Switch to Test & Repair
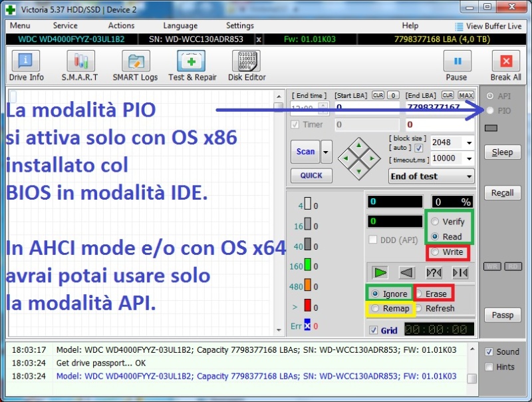Viewport: 532px width, 402px height. [192, 66]
